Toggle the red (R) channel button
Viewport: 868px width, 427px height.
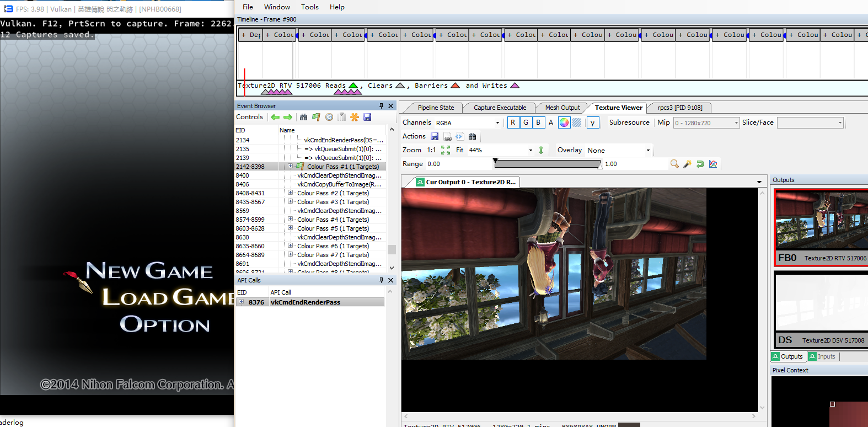click(x=513, y=122)
